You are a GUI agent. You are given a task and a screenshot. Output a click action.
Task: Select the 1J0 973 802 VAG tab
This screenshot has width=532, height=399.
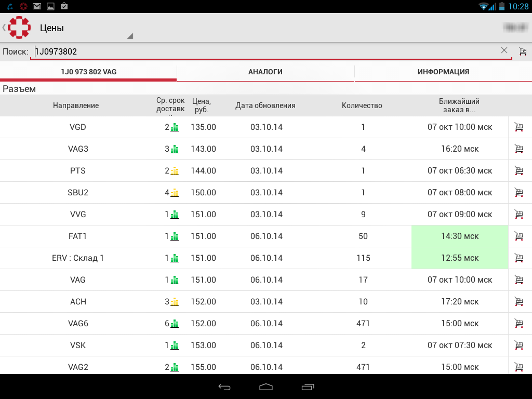click(x=88, y=72)
